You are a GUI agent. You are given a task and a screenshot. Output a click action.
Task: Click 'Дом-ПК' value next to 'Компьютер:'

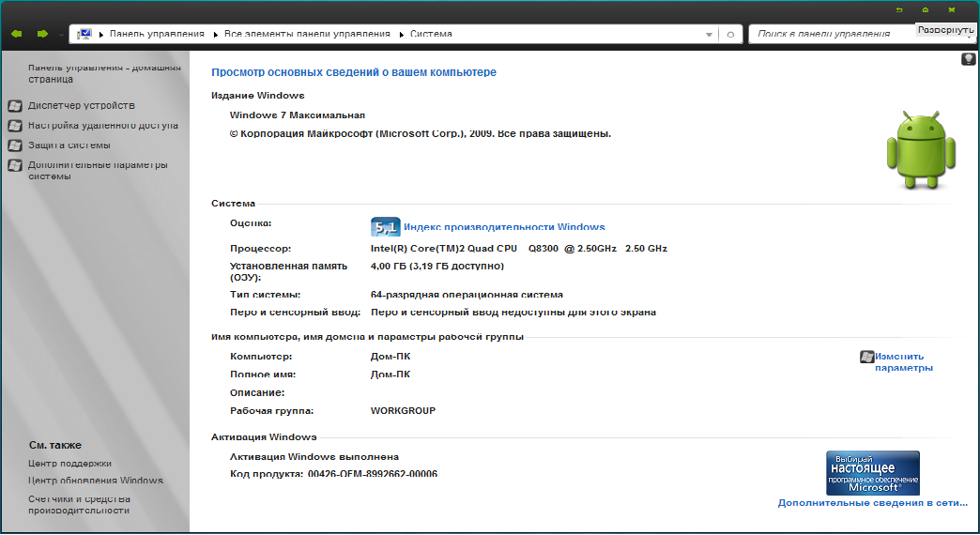390,357
